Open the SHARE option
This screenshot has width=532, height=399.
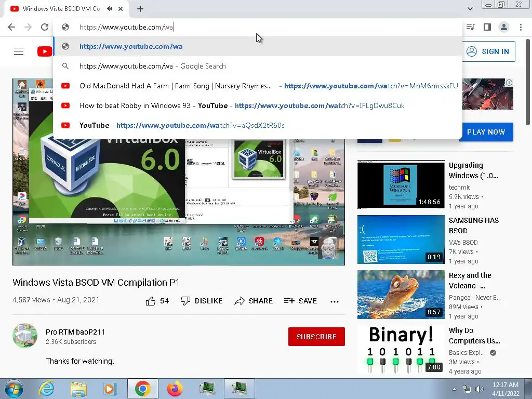[x=254, y=301]
